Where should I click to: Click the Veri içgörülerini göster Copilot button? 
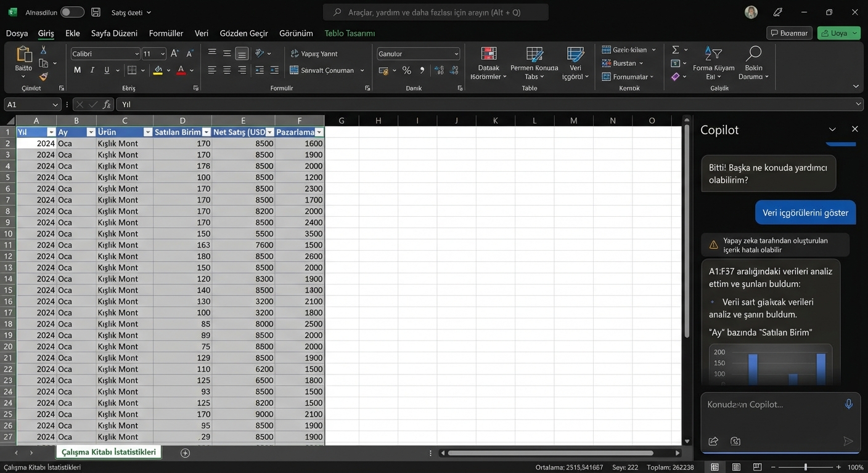[x=805, y=212]
